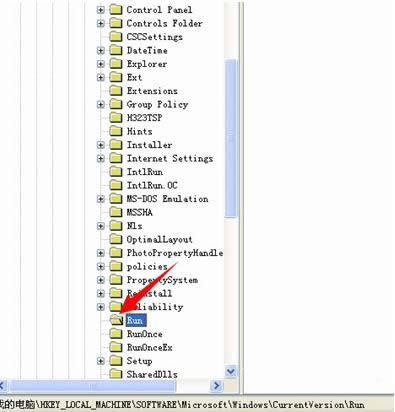The height and width of the screenshot is (412, 395).
Task: Click the horizontal scrollbar thumb
Action: 92,386
